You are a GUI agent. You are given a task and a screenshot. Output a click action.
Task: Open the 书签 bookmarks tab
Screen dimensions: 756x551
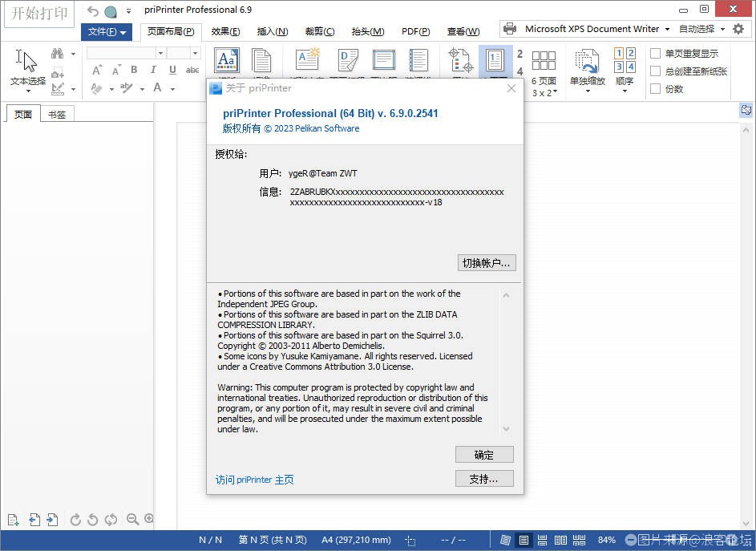pos(57,115)
